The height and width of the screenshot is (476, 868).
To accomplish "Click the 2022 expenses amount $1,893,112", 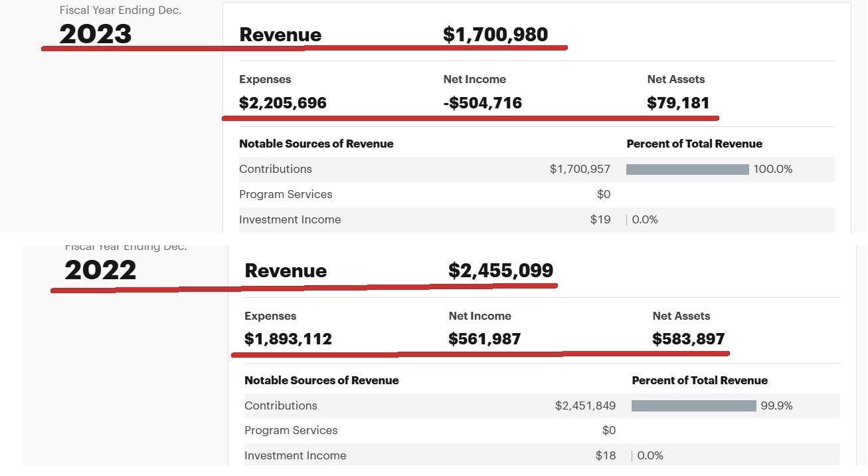I will [288, 339].
